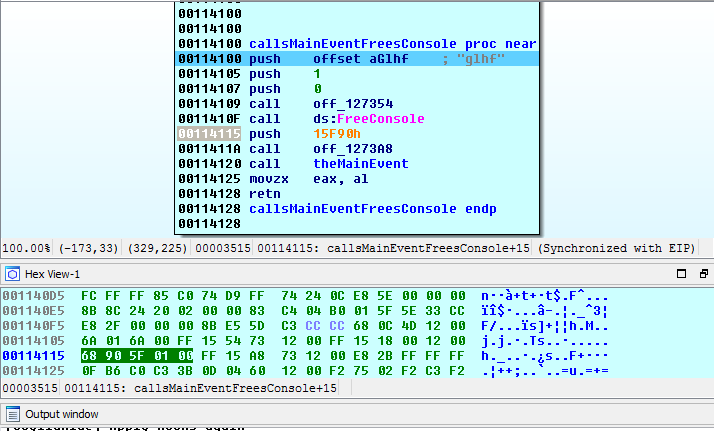
Task: Click hex view status offset 00003515
Action: pos(30,388)
